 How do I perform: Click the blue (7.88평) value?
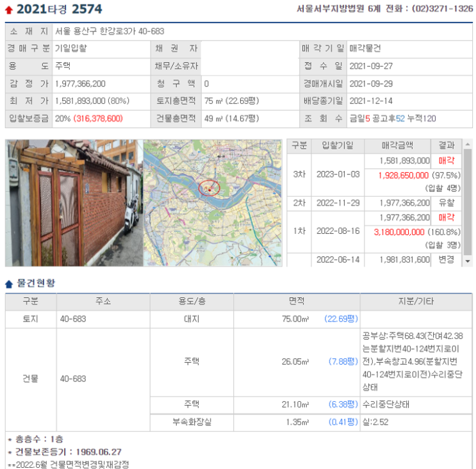point(343,361)
